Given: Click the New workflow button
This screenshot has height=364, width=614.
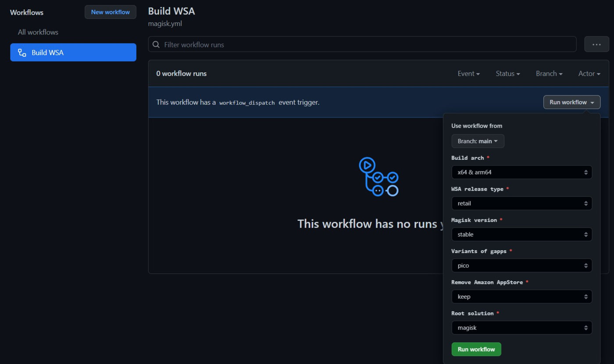Looking at the screenshot, I should 111,12.
